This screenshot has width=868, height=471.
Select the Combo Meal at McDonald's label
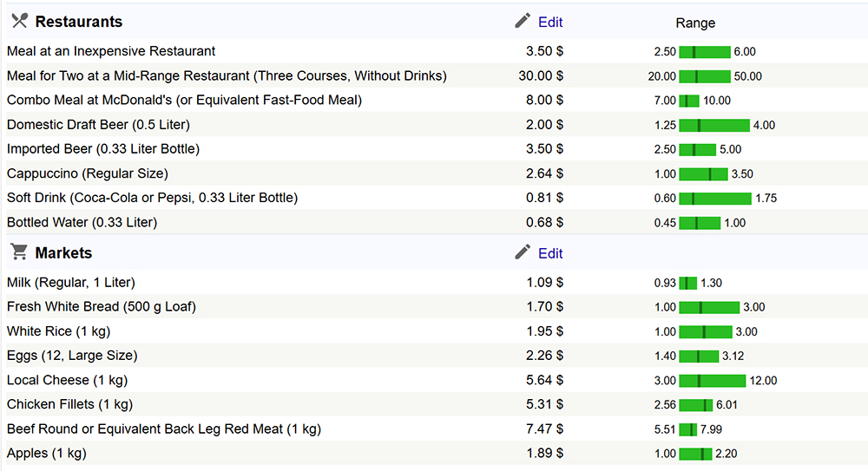[x=184, y=100]
